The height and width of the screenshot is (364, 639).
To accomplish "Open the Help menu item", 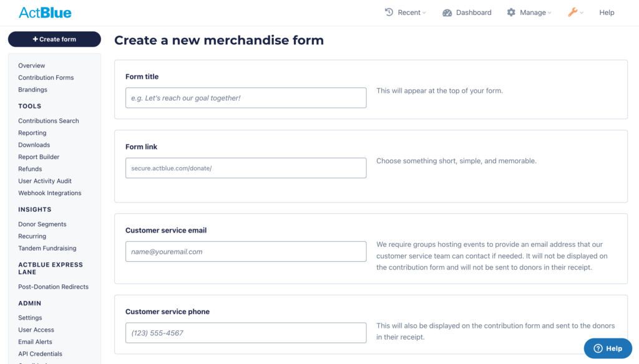I will coord(607,12).
